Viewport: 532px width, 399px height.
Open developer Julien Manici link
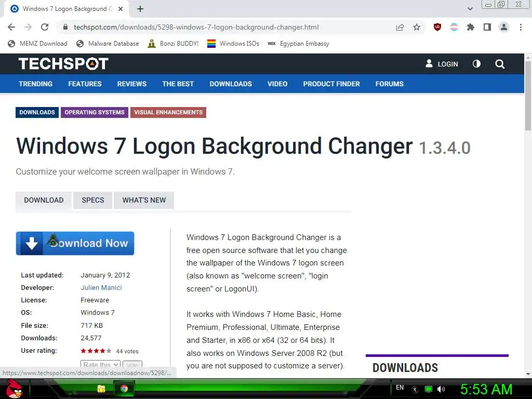click(x=101, y=288)
